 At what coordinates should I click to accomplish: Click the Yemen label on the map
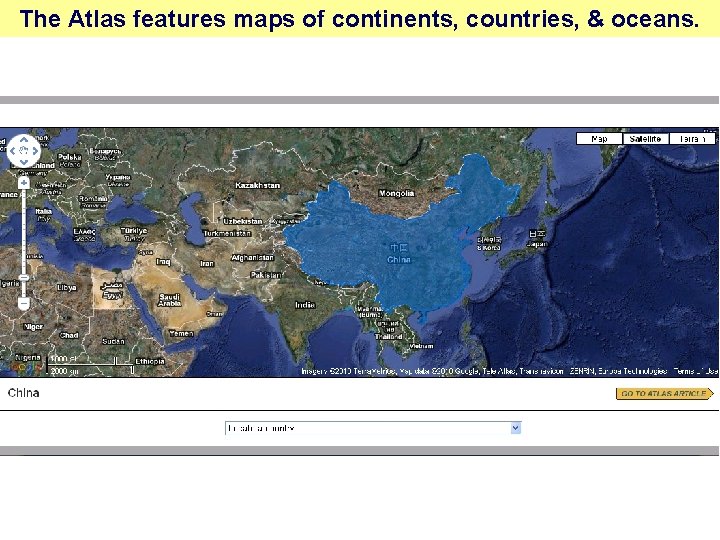pos(181,334)
